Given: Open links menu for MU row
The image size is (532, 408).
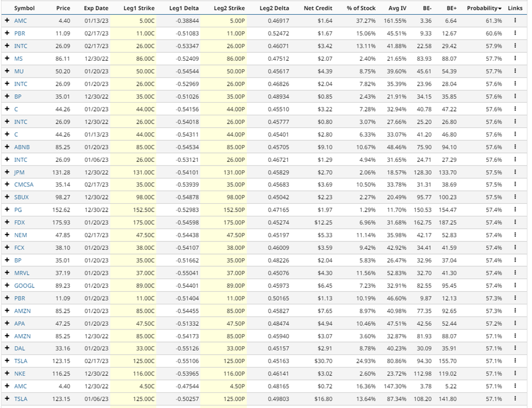Looking at the screenshot, I should coord(515,71).
